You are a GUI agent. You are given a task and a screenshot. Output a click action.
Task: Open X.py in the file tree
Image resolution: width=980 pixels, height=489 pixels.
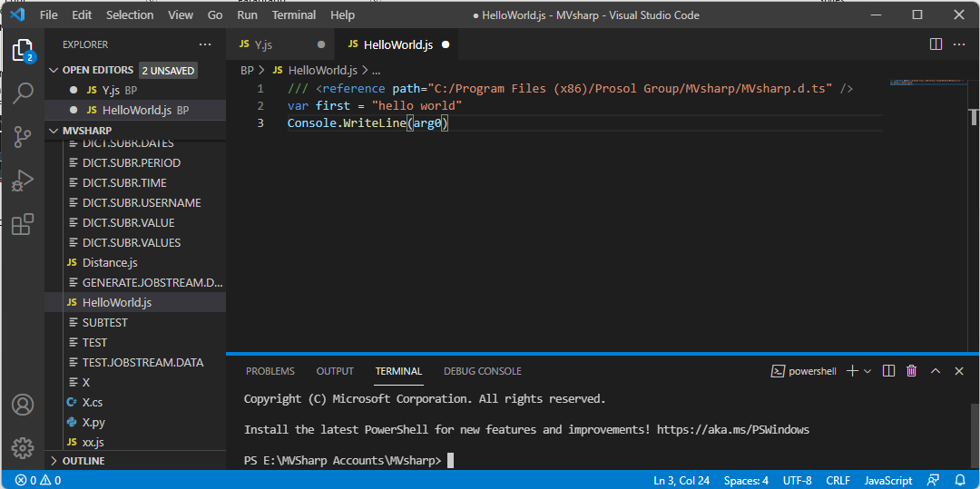[x=135, y=422]
